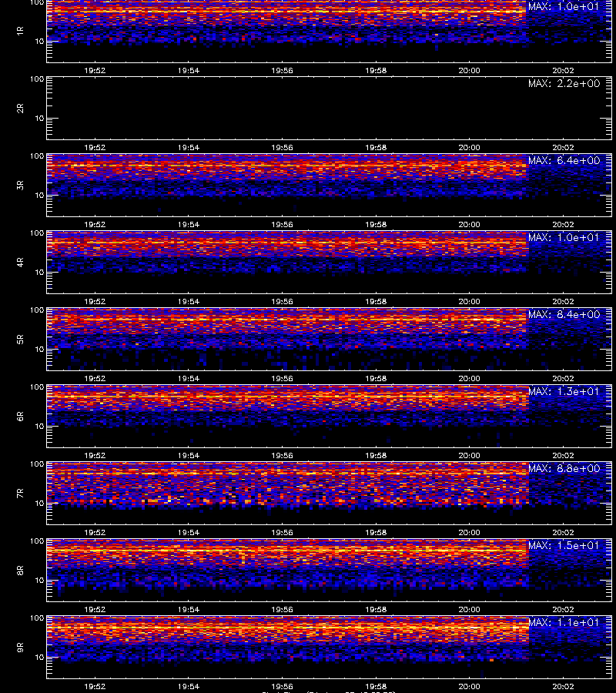The height and width of the screenshot is (693, 616).
Task: Click inside the 5R spectrogram plot
Action: [x=330, y=340]
